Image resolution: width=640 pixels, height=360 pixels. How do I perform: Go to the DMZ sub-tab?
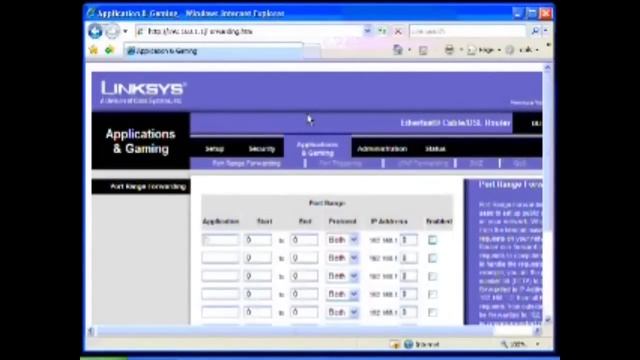coord(476,163)
